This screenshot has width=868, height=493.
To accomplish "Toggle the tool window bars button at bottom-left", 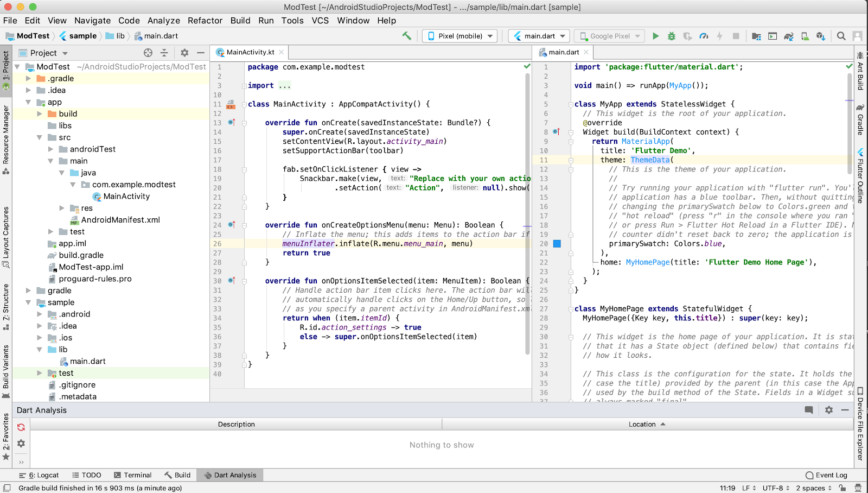I will click(7, 488).
